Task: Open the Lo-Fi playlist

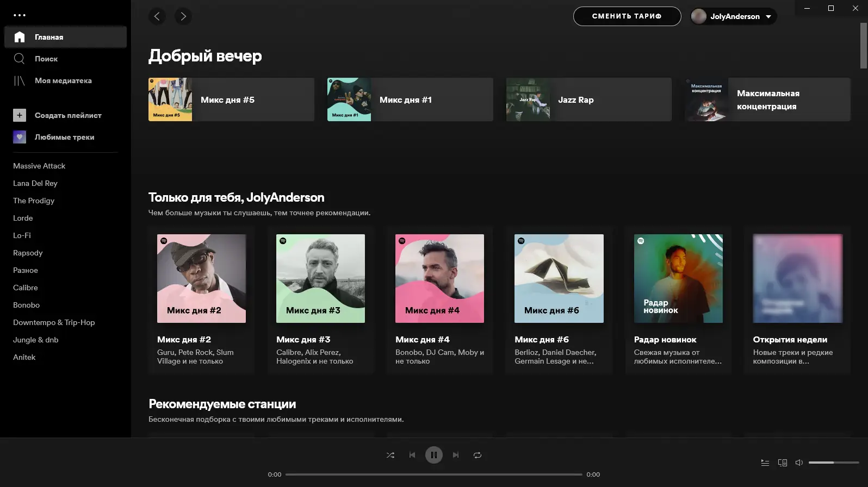Action: 22,235
